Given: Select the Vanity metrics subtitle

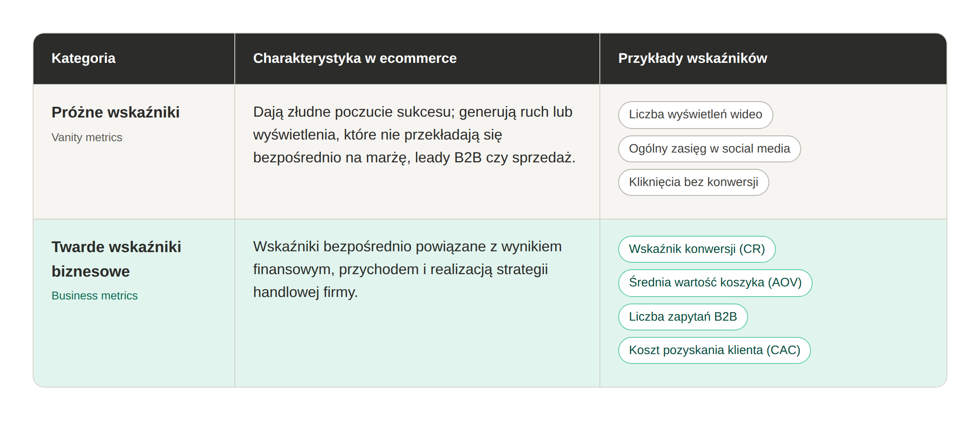Looking at the screenshot, I should (x=87, y=137).
